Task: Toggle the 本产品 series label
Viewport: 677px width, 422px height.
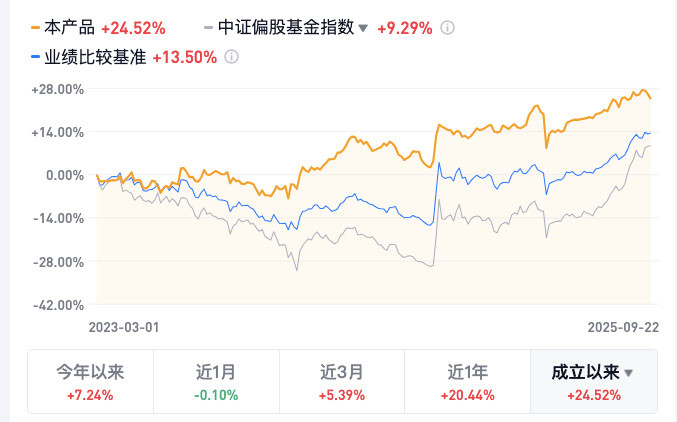Action: pos(70,28)
